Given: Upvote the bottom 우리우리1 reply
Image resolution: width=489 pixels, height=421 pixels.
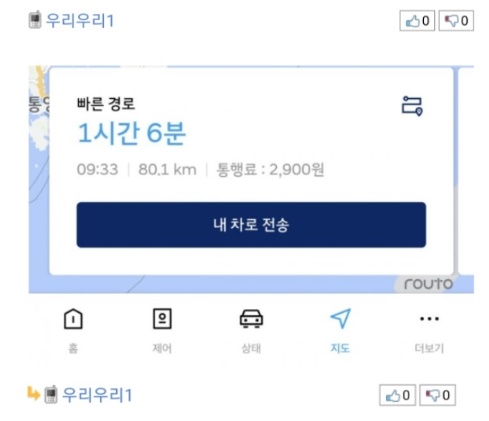Looking at the screenshot, I should (397, 395).
